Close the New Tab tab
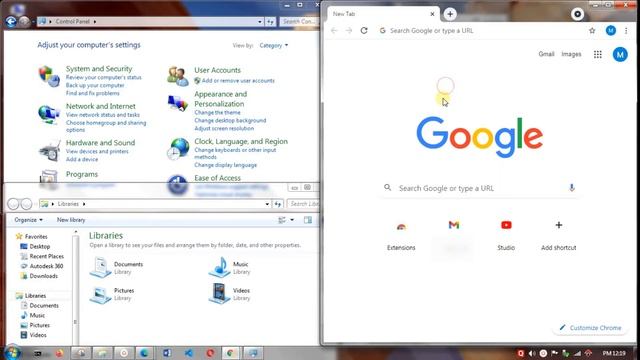Screen dimensions: 640x360 432,14
